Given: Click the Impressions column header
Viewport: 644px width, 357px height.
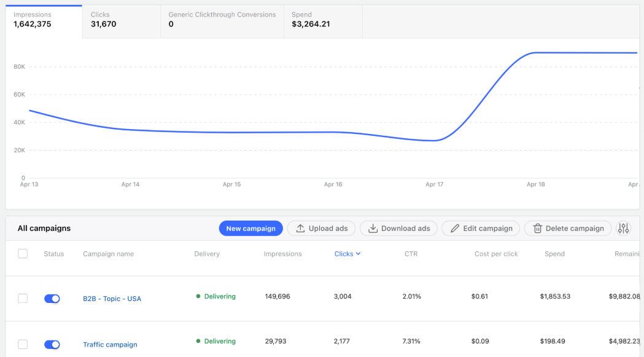Looking at the screenshot, I should [x=282, y=254].
